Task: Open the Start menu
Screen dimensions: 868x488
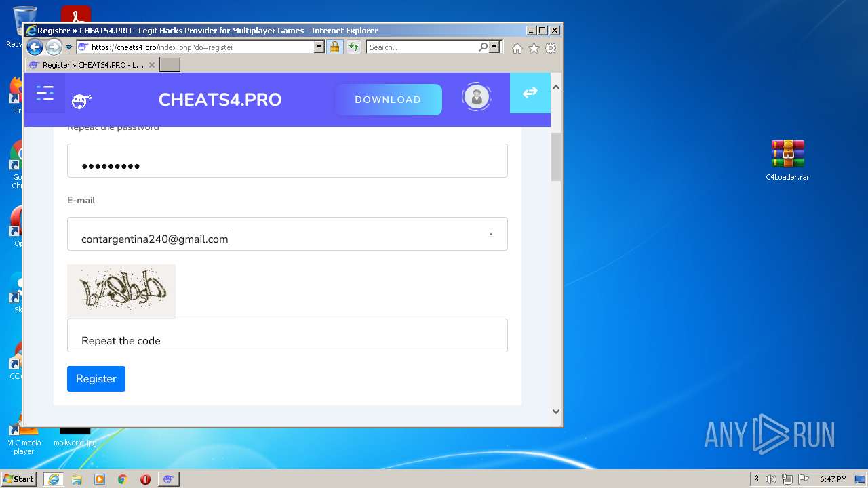Action: (18, 479)
